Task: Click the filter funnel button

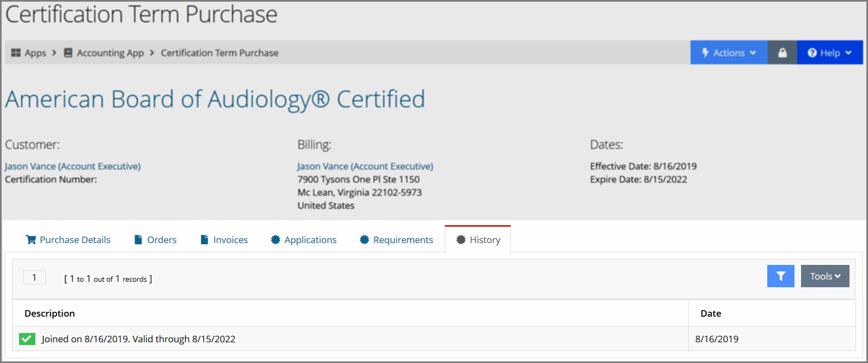Action: coord(781,276)
